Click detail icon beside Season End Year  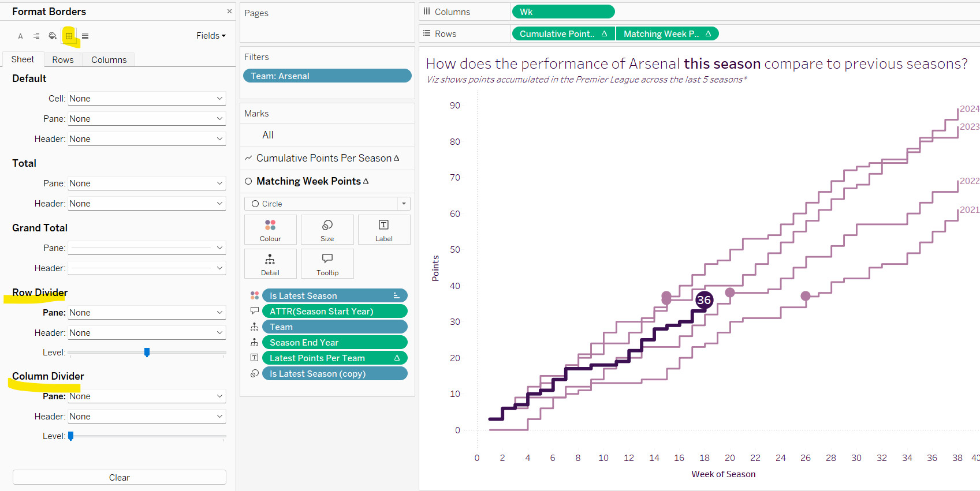[x=254, y=342]
